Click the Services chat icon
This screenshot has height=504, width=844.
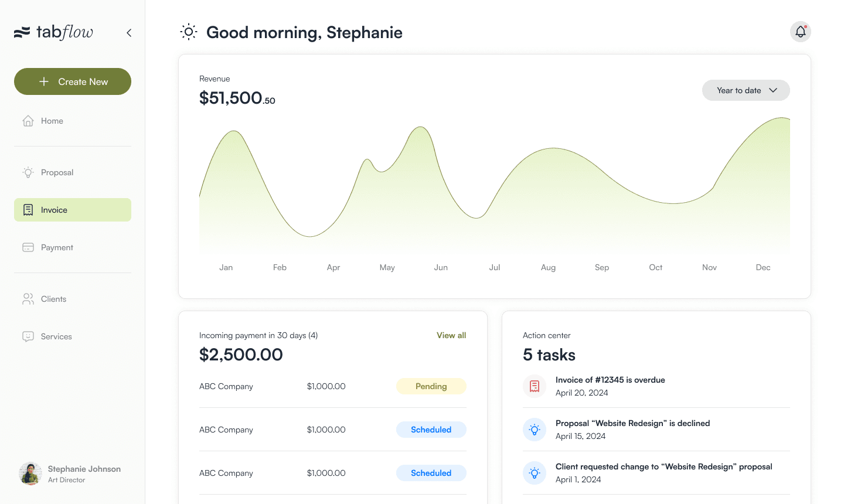28,336
